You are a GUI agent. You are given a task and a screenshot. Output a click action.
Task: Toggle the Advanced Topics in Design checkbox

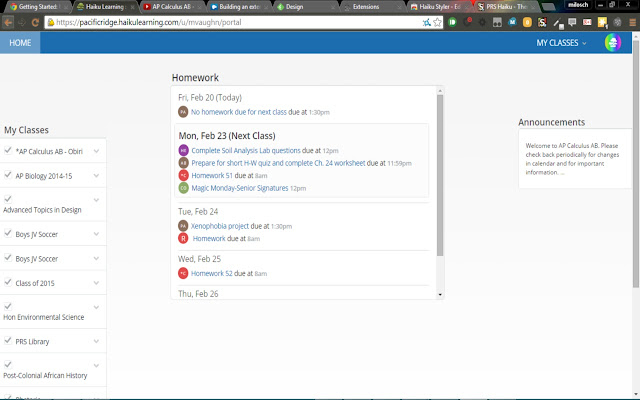tap(8, 199)
